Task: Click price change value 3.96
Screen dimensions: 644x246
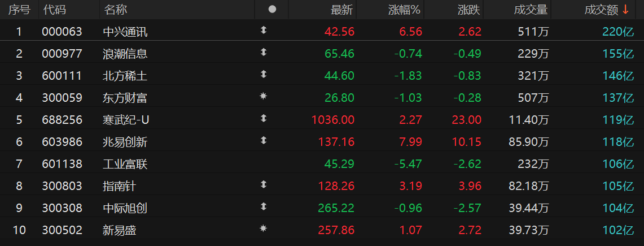Action: pyautogui.click(x=470, y=187)
